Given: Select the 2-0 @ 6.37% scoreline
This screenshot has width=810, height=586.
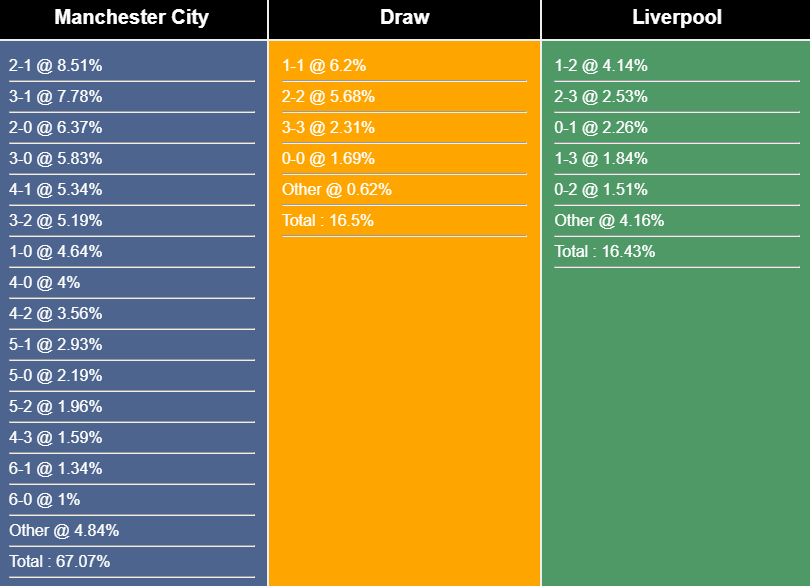Looking at the screenshot, I should 56,128.
